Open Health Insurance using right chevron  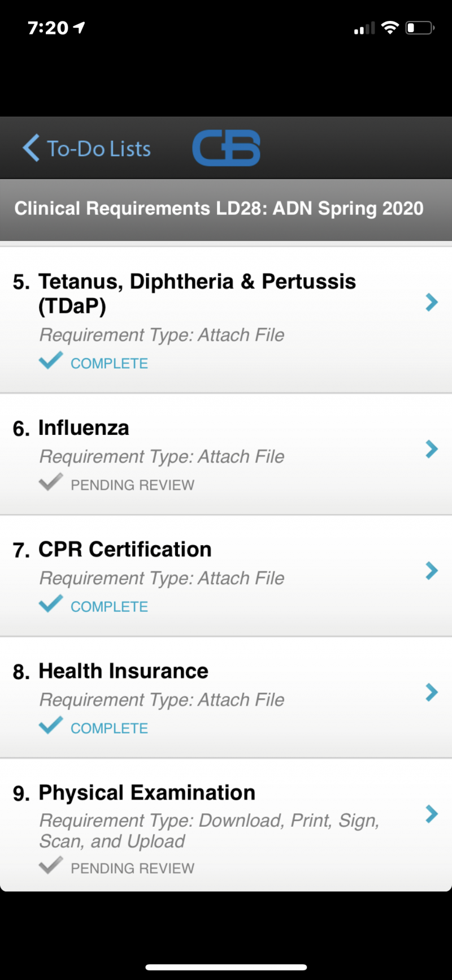(x=432, y=692)
